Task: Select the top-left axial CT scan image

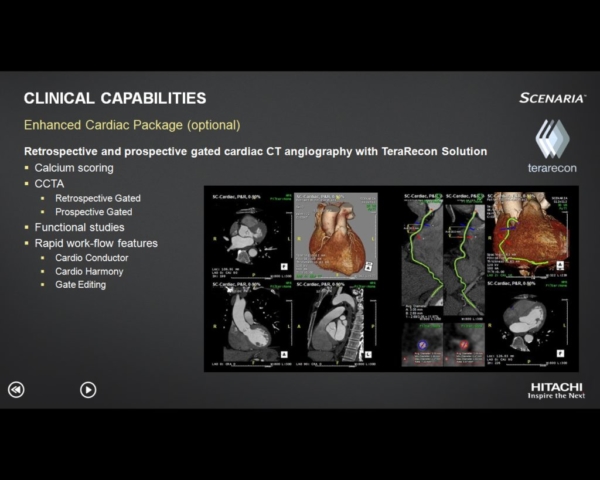Action: tap(250, 234)
